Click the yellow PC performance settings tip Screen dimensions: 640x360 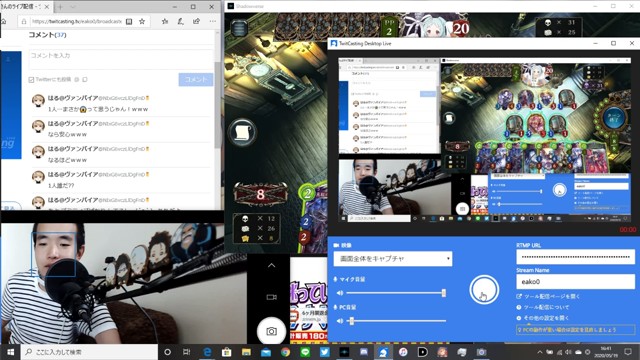pyautogui.click(x=576, y=329)
